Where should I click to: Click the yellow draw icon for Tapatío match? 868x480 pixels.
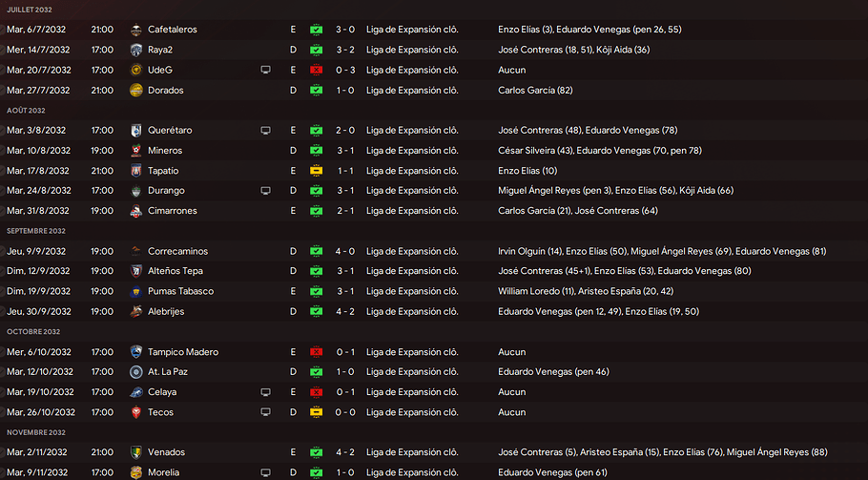[317, 170]
